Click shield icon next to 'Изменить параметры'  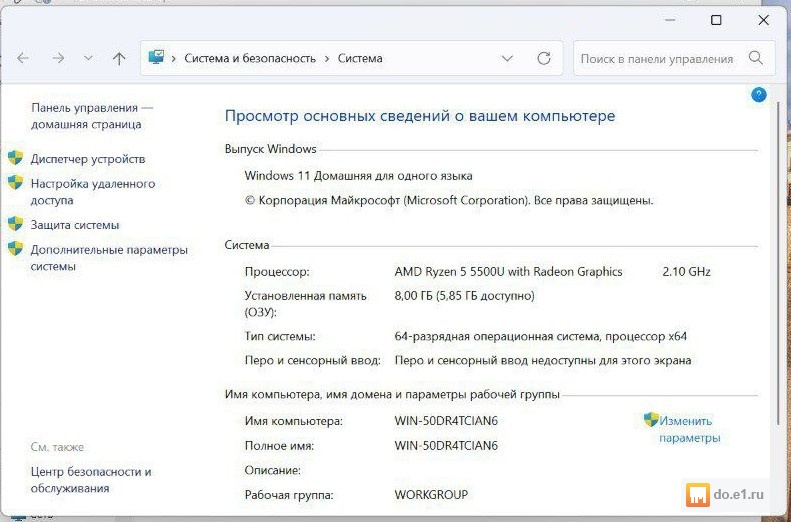tap(651, 419)
